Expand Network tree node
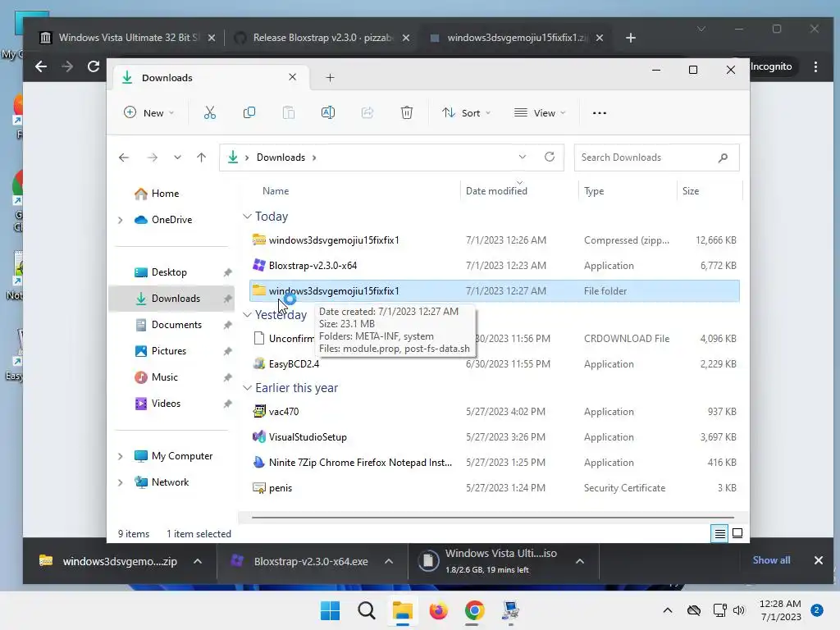840x630 pixels. pyautogui.click(x=120, y=482)
